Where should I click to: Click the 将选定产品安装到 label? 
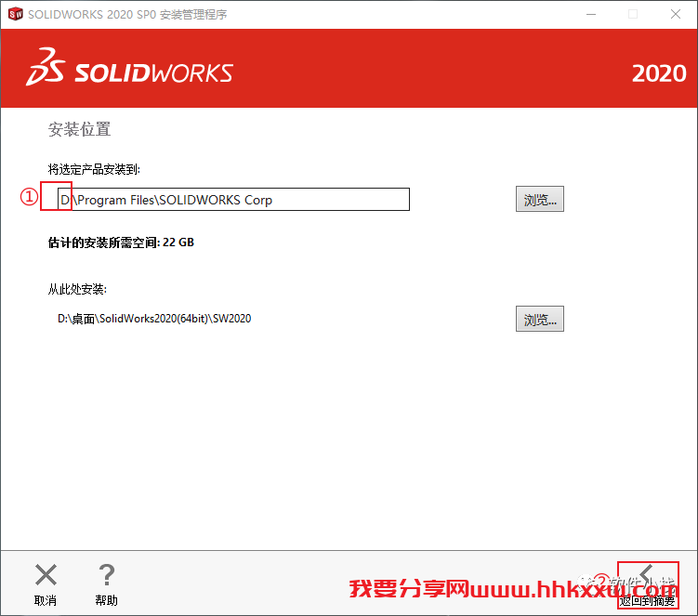click(94, 169)
